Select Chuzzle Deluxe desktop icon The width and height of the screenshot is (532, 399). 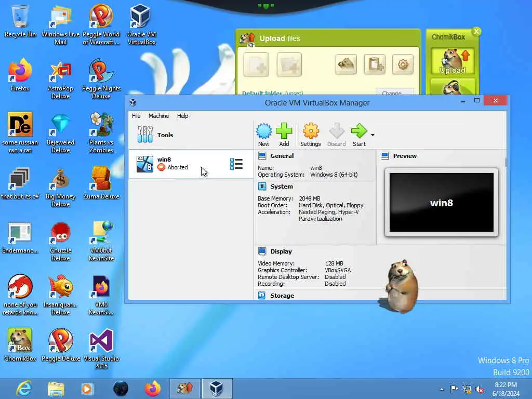[x=60, y=242]
